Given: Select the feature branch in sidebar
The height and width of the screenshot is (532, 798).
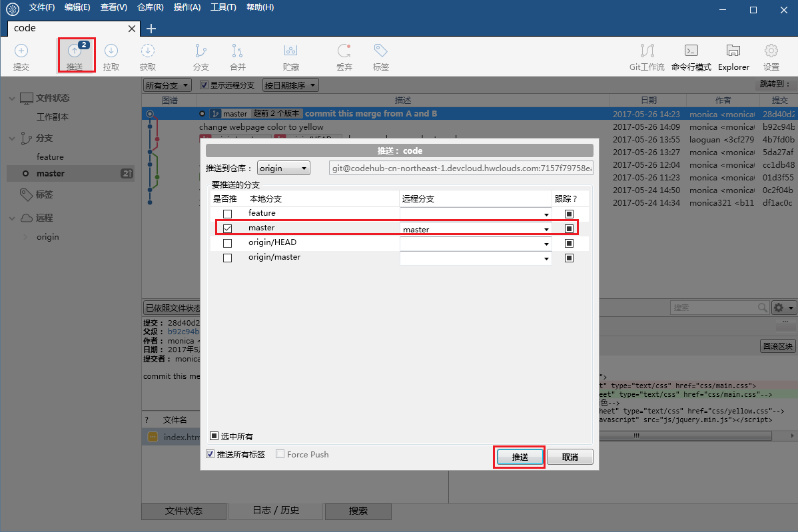Looking at the screenshot, I should (50, 157).
